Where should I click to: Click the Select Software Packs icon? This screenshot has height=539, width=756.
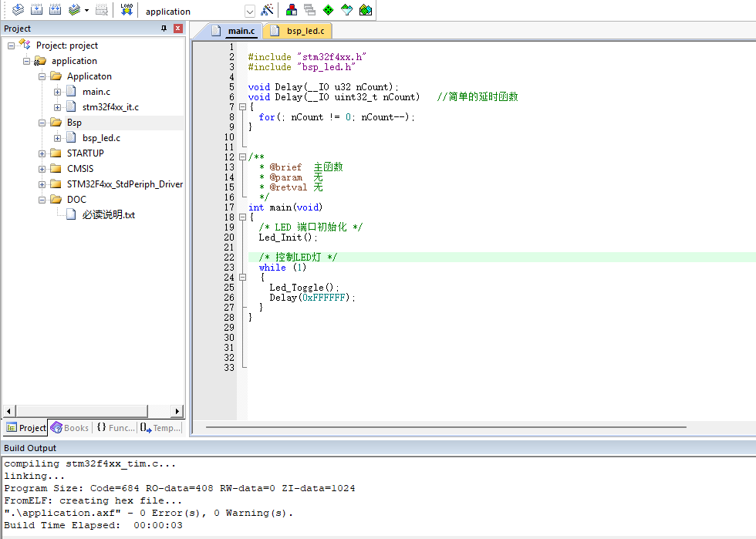coord(346,10)
